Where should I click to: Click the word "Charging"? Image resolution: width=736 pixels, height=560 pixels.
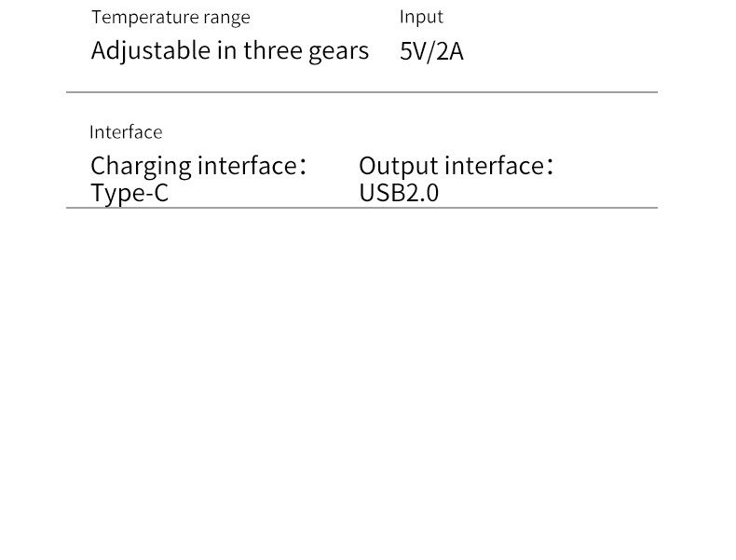point(141,166)
